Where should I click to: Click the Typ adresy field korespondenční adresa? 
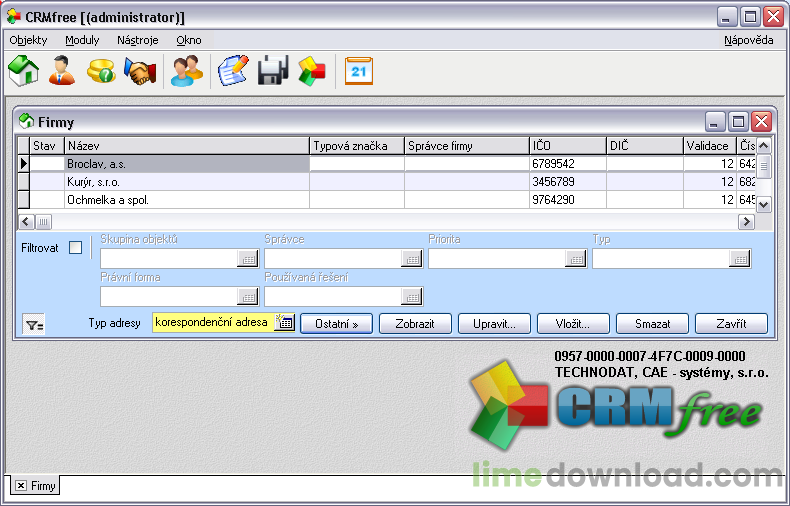pyautogui.click(x=214, y=323)
